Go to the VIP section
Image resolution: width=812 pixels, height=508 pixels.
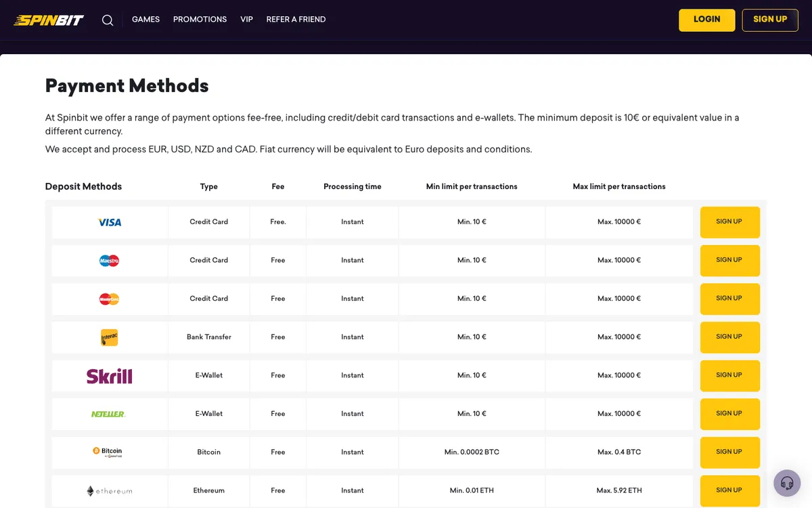point(246,20)
